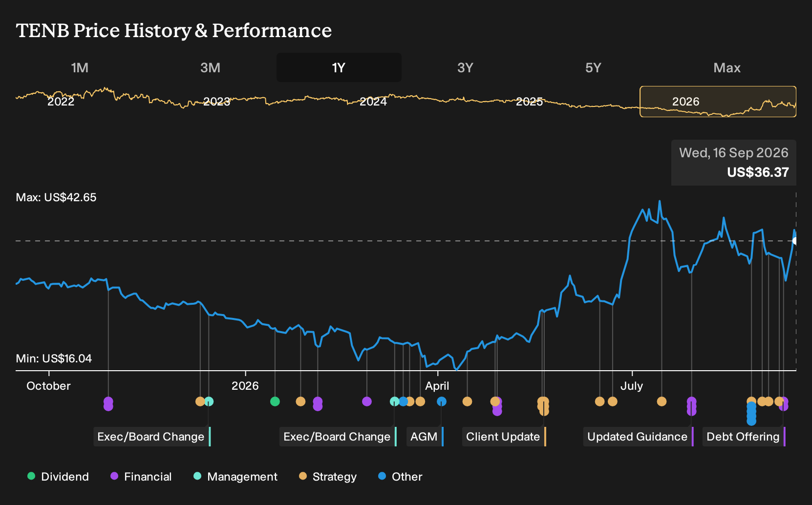The width and height of the screenshot is (812, 505).
Task: Click the purple Debt Offering event marker
Action: click(784, 404)
